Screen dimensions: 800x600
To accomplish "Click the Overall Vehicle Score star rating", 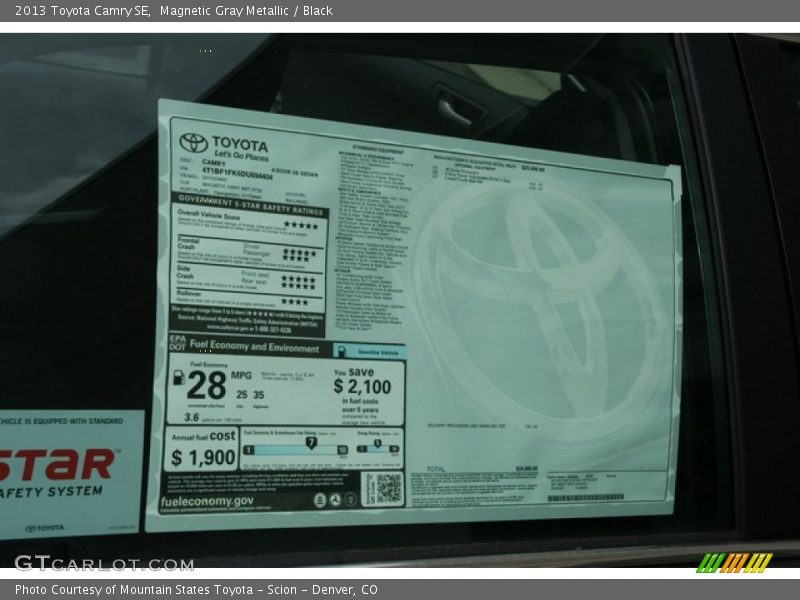I will point(299,226).
